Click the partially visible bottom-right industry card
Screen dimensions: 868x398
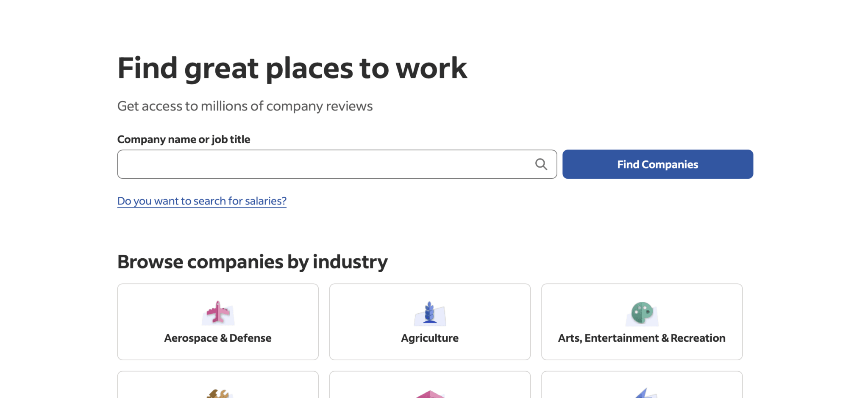641,385
